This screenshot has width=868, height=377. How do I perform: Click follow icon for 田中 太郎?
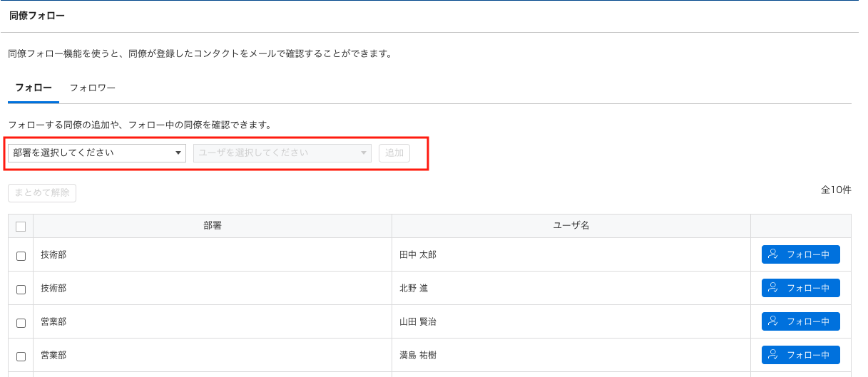(772, 254)
